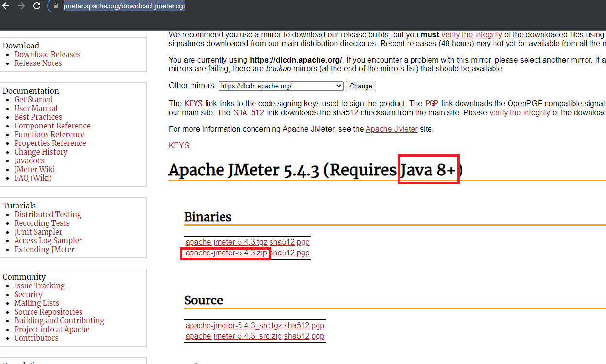Click first 'verify the integrity' link

pos(472,34)
